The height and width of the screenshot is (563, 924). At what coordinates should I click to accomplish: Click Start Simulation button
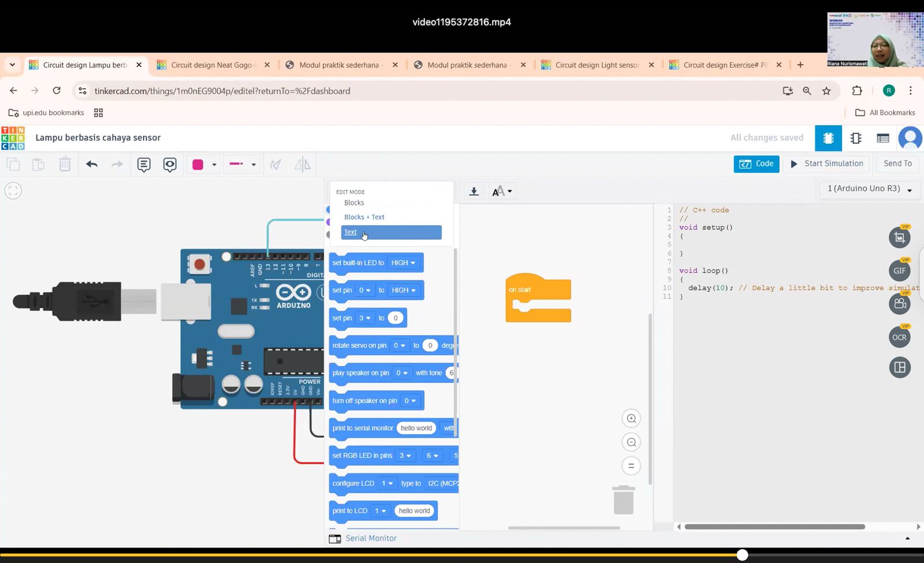pyautogui.click(x=826, y=164)
